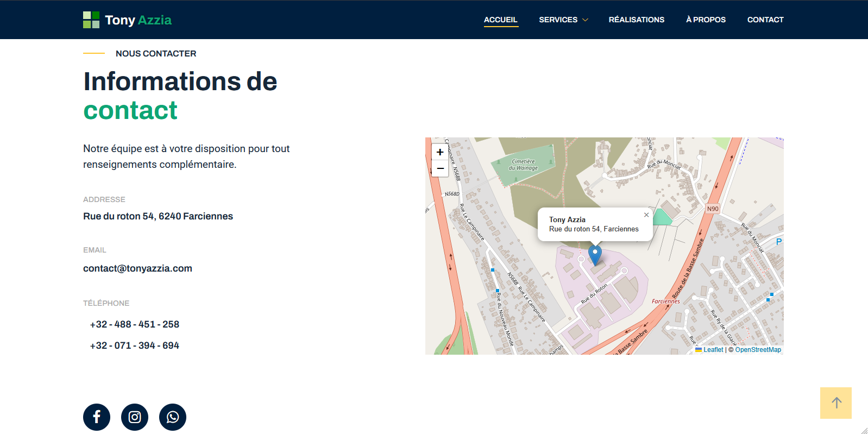Open the WhatsApp social icon

point(173,417)
